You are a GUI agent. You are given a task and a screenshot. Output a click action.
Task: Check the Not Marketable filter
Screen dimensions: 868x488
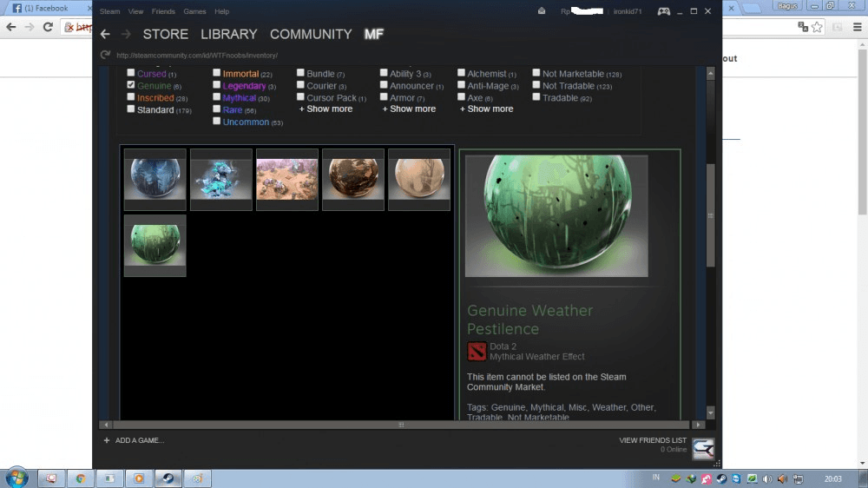point(536,73)
